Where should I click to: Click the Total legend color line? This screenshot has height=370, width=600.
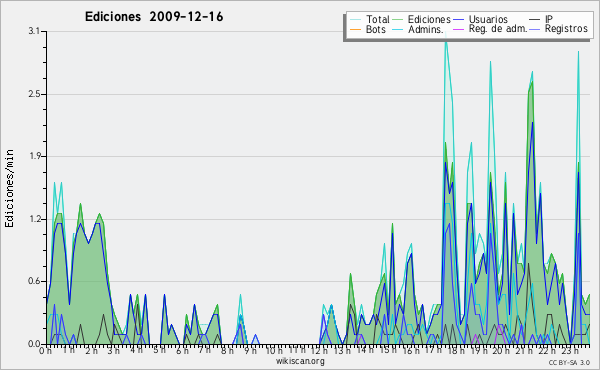355,20
